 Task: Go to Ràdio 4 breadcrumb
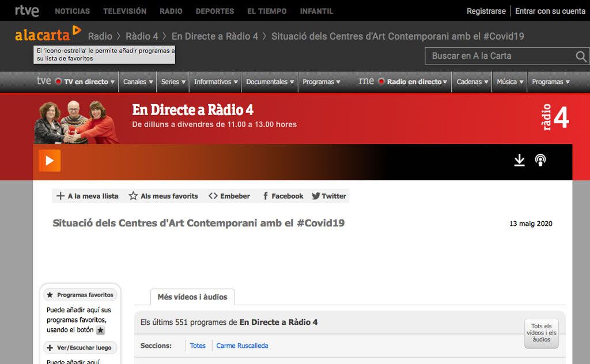coord(142,36)
